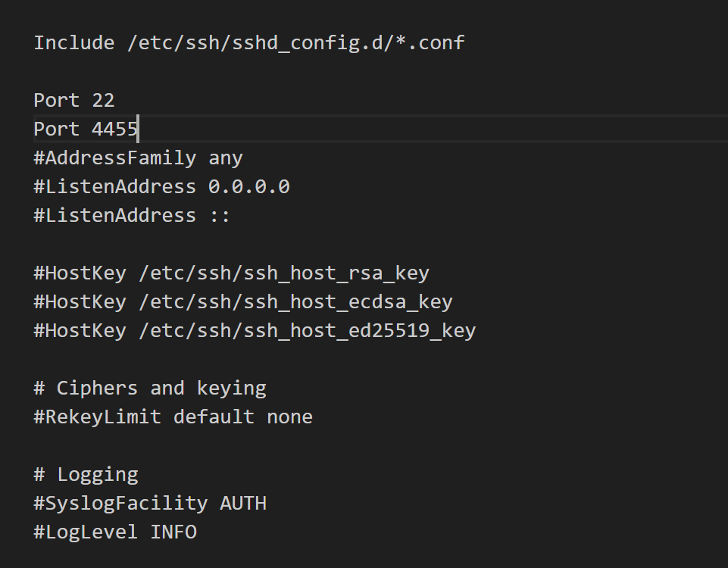Click the word 'any' after AddressFamily

click(225, 158)
